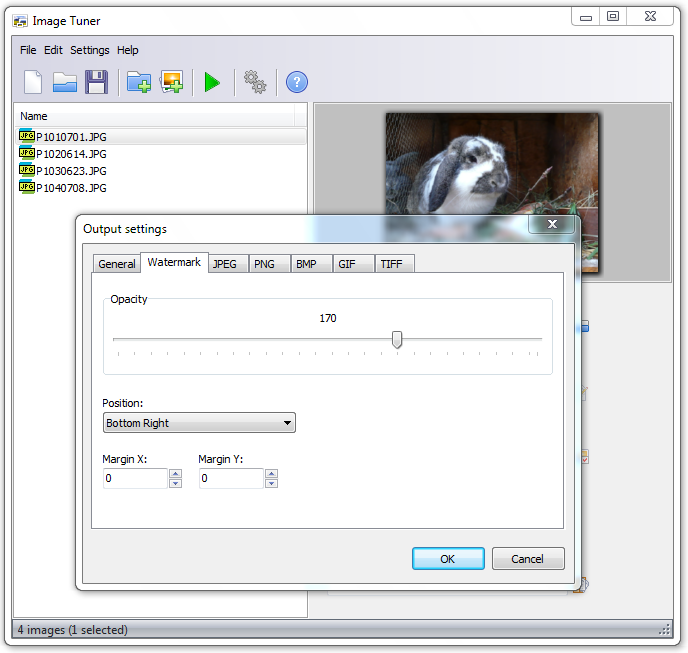688x653 pixels.
Task: Cancel the Output settings dialog
Action: (x=528, y=559)
